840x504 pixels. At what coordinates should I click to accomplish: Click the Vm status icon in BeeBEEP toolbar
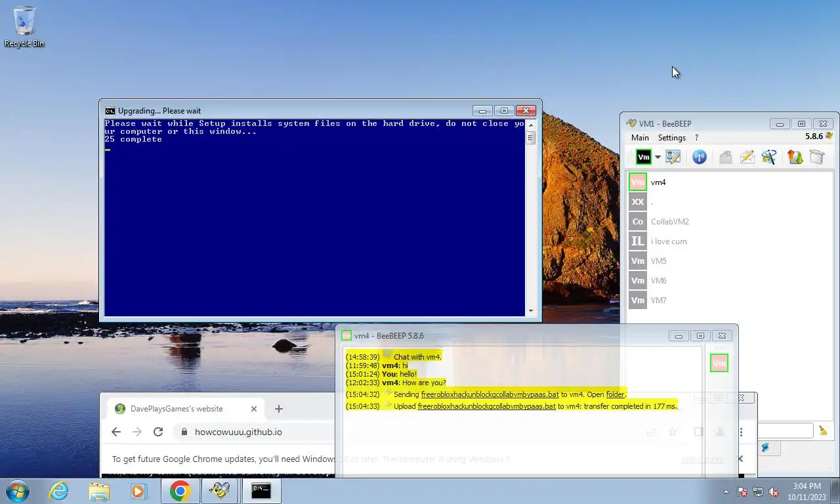(x=644, y=157)
